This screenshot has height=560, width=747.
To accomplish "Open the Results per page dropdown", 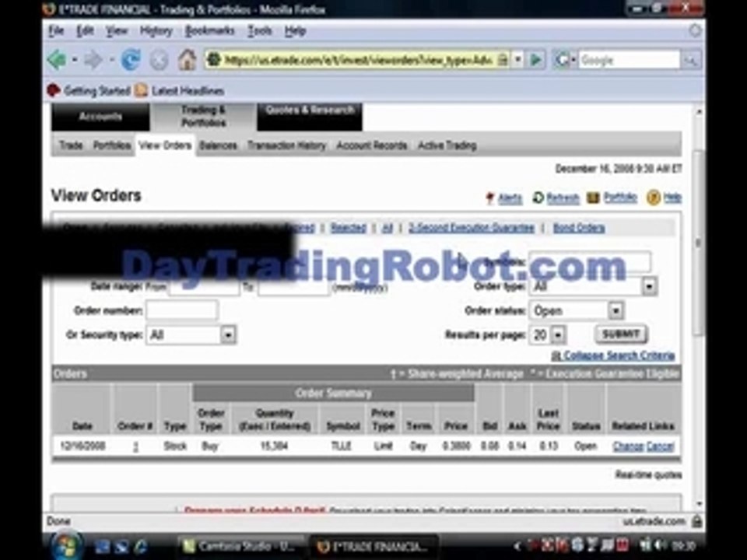I will (559, 334).
